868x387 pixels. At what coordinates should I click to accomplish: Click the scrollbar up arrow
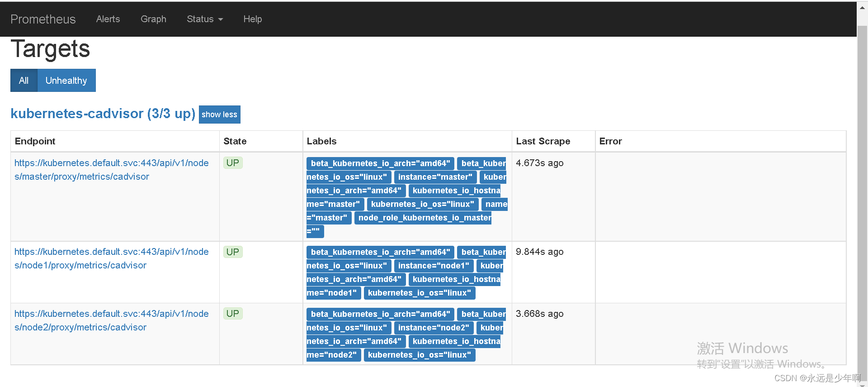(x=863, y=8)
